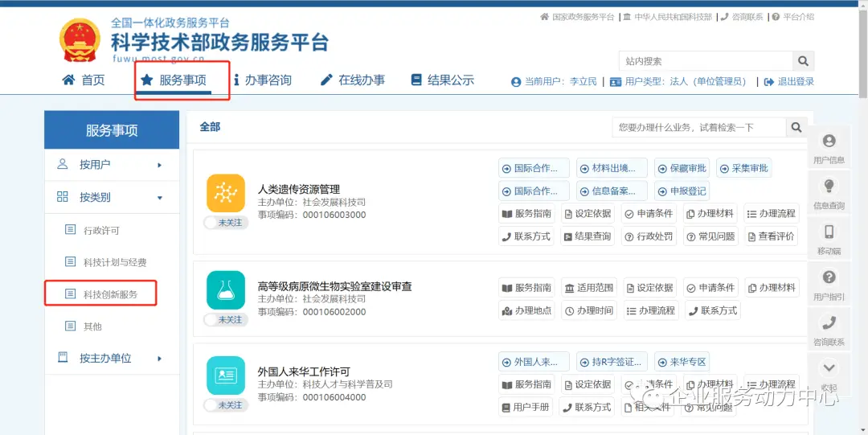Click the magnifier icon beside 站内搜索

click(x=803, y=61)
